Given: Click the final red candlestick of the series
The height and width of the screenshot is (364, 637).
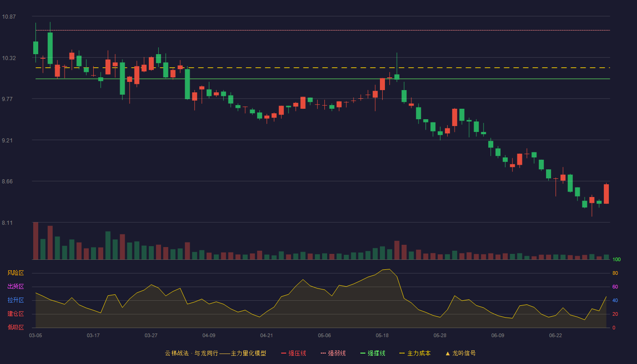Looking at the screenshot, I should coord(606,194).
